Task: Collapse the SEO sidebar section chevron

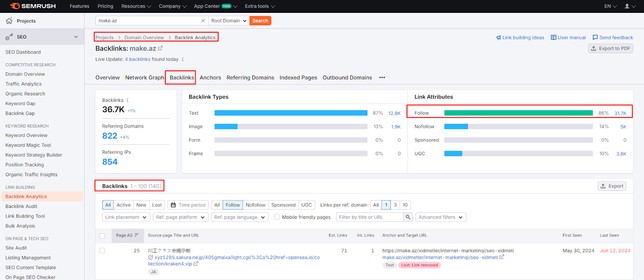Action: click(x=76, y=37)
